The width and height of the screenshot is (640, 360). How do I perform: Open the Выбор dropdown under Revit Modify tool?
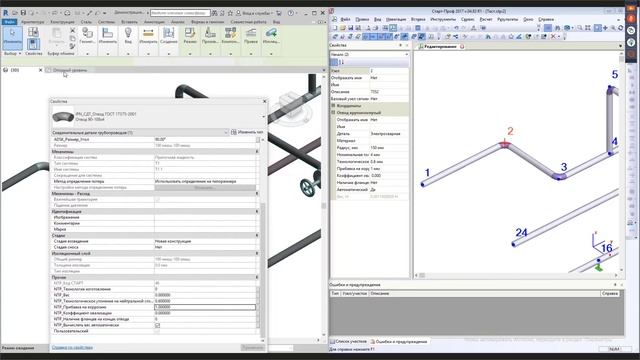[x=12, y=53]
